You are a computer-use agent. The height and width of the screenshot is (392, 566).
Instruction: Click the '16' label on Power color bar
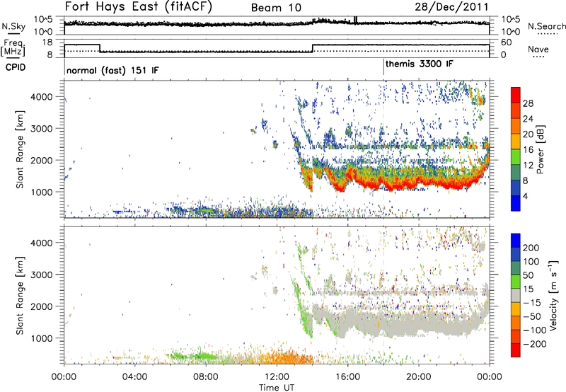click(528, 150)
